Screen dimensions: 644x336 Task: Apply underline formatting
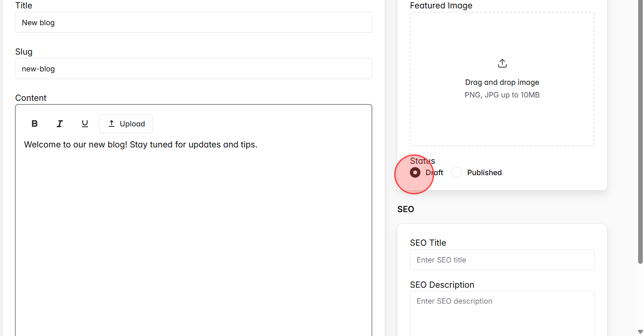coord(85,123)
